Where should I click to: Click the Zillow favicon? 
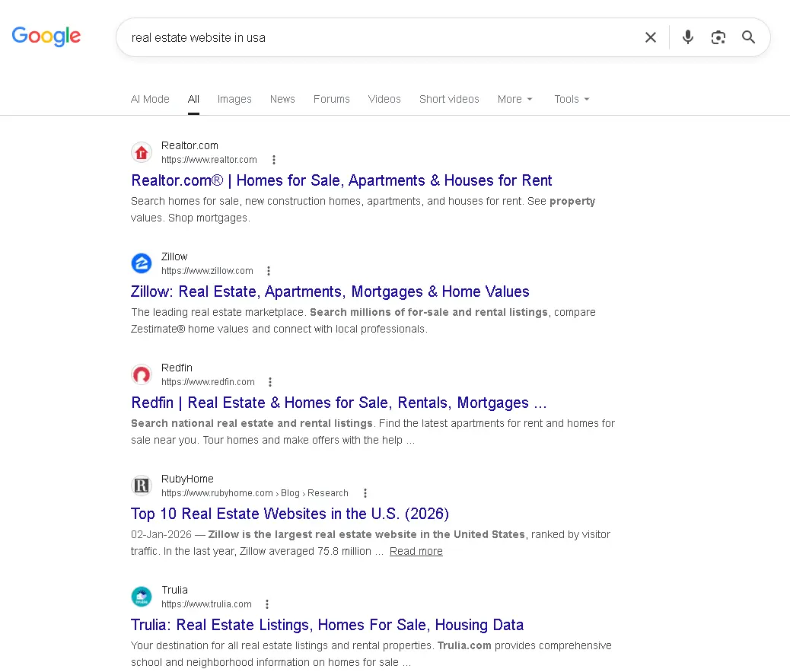click(x=142, y=263)
